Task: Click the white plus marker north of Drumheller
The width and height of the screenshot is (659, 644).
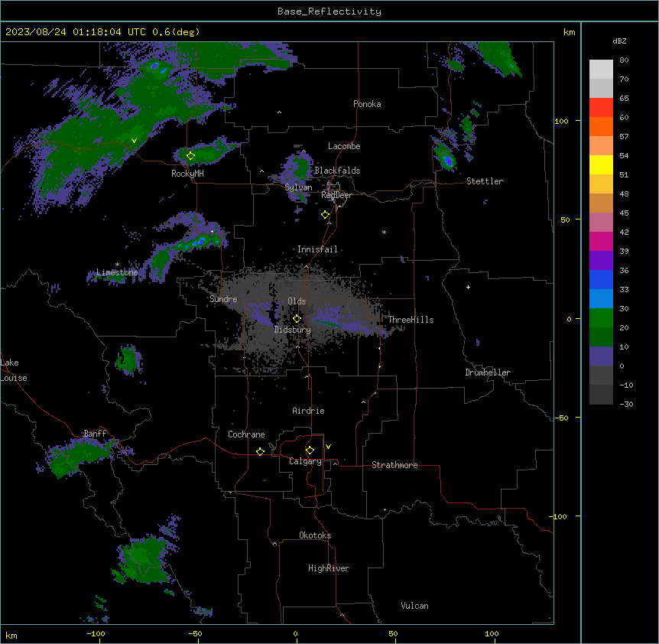Action: 468,287
